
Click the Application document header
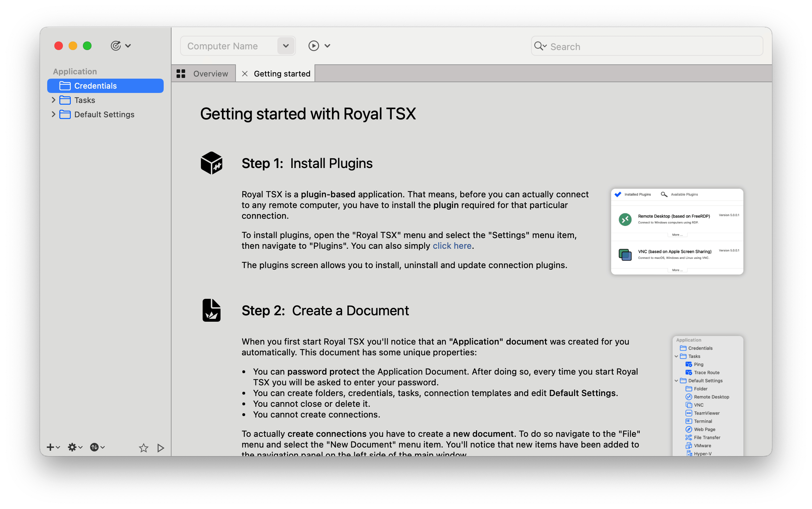point(75,71)
